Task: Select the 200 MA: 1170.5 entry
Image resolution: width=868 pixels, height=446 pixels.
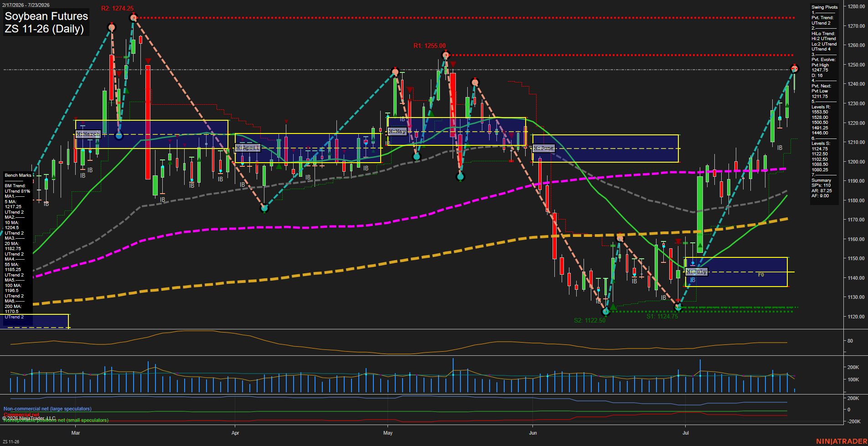Action: (x=12, y=309)
